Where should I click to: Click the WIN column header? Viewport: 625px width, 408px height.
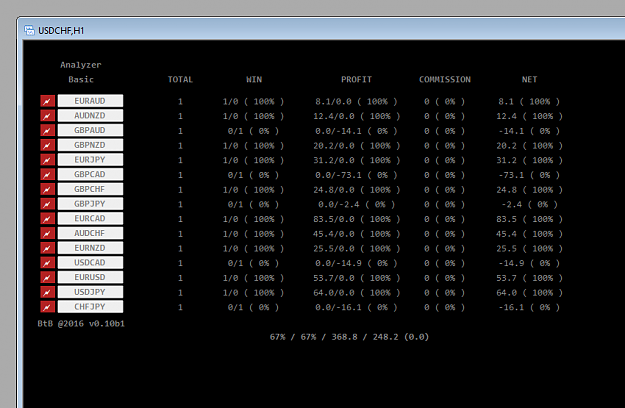click(x=254, y=79)
